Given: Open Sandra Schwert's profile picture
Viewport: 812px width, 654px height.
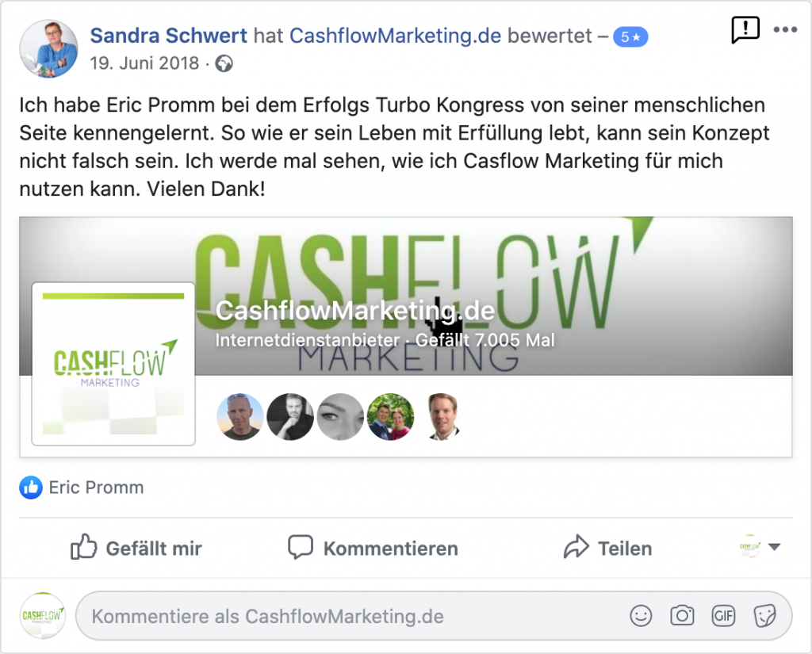Looking at the screenshot, I should (x=48, y=49).
